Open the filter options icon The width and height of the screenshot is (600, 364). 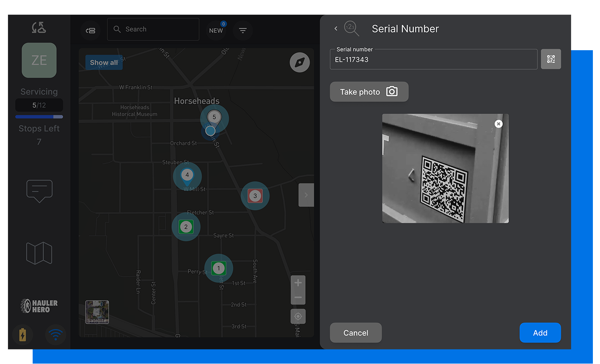coord(243,30)
